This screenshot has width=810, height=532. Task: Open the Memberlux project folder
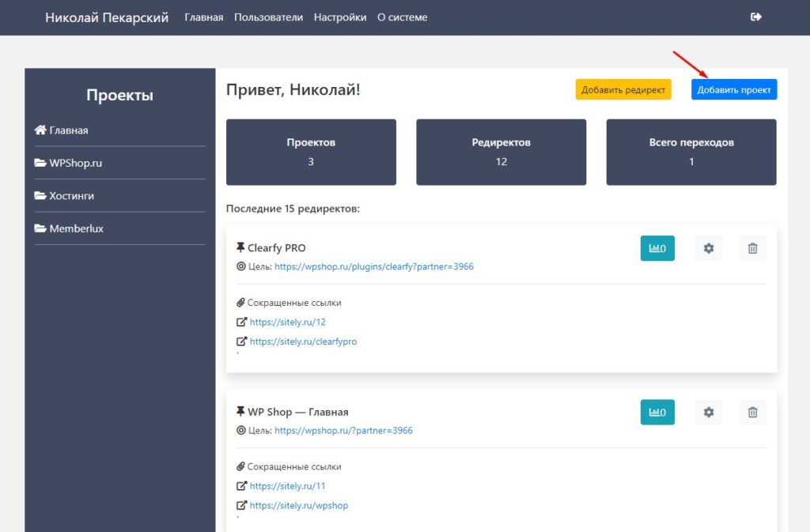coord(76,228)
